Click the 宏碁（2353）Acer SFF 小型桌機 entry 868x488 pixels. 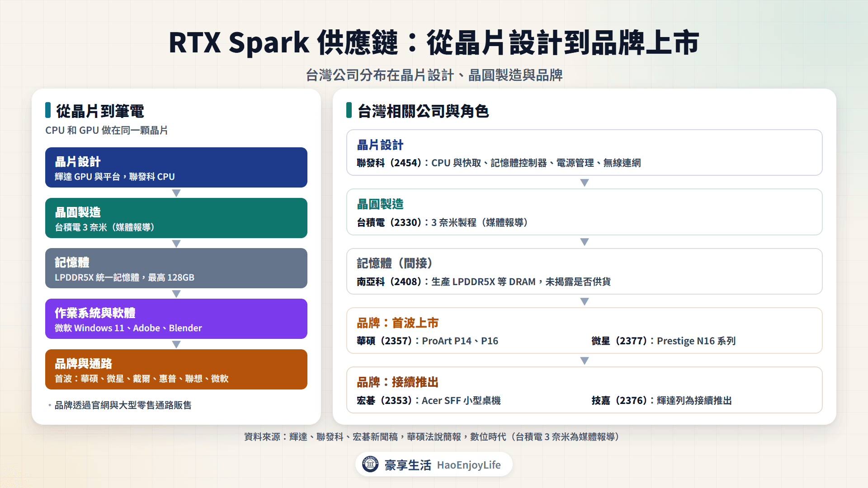point(429,400)
